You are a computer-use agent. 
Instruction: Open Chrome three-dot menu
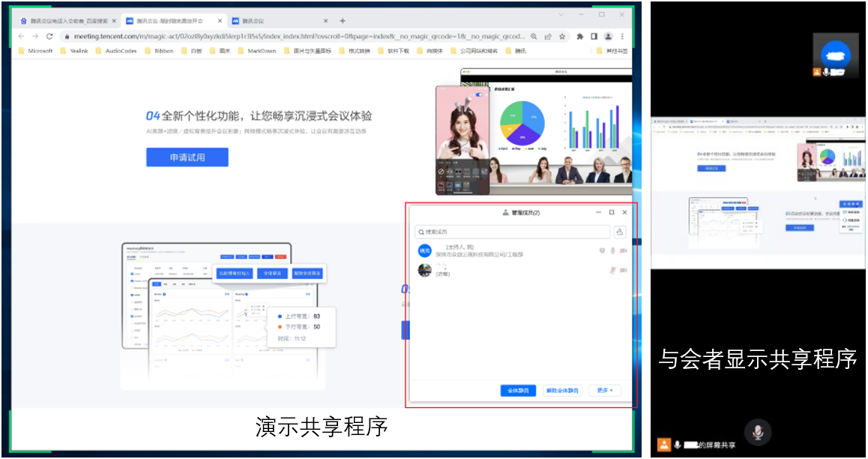622,37
